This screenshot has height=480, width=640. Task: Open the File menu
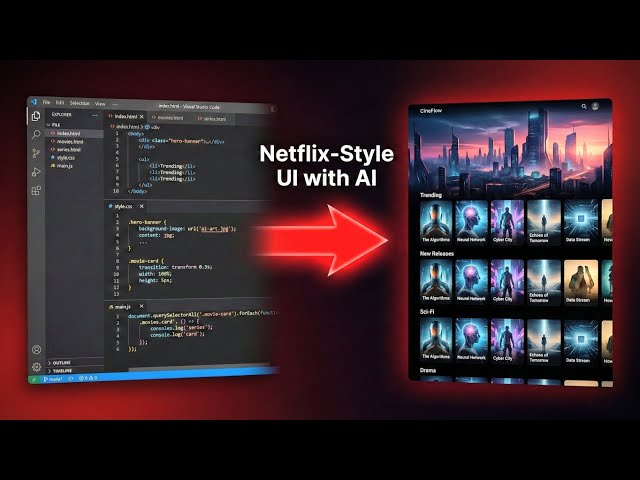(x=47, y=102)
